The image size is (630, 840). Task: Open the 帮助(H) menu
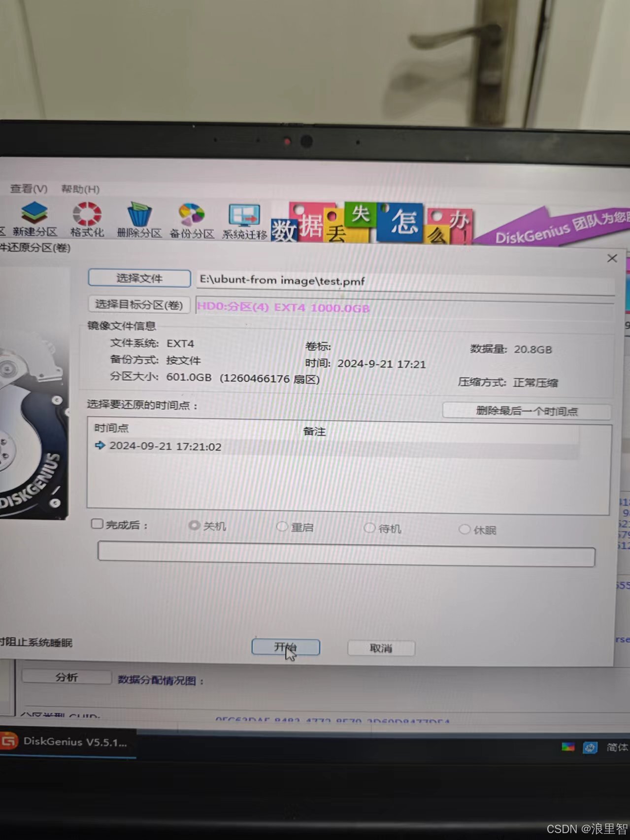click(80, 189)
